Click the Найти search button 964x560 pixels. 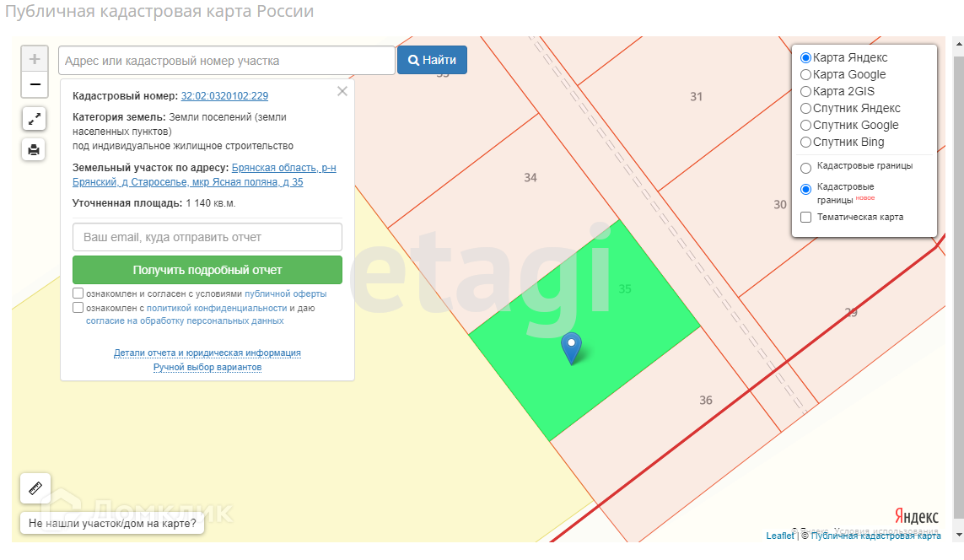[x=432, y=60]
